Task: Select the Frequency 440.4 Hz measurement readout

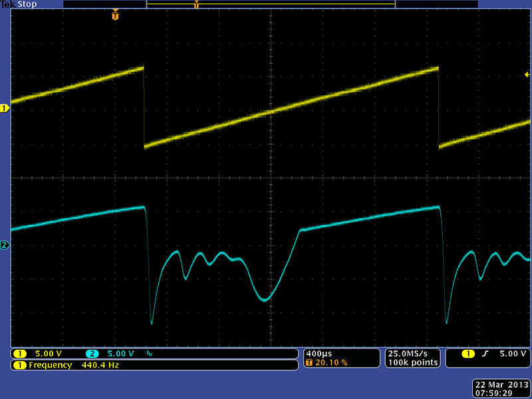Action: click(73, 365)
